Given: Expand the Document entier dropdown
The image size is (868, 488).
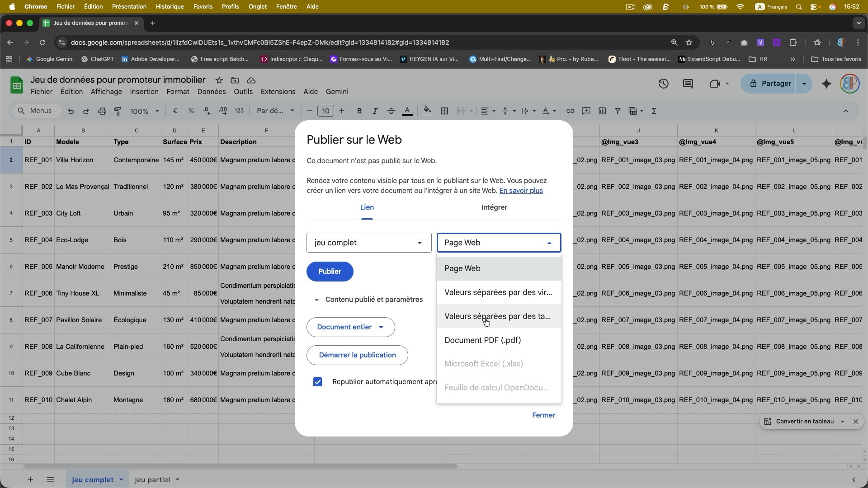Looking at the screenshot, I should (350, 327).
